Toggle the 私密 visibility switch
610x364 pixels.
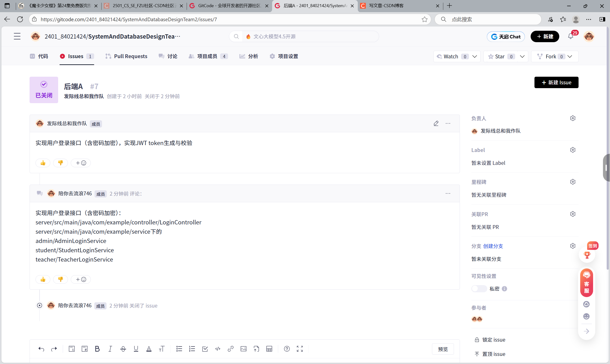pos(479,289)
